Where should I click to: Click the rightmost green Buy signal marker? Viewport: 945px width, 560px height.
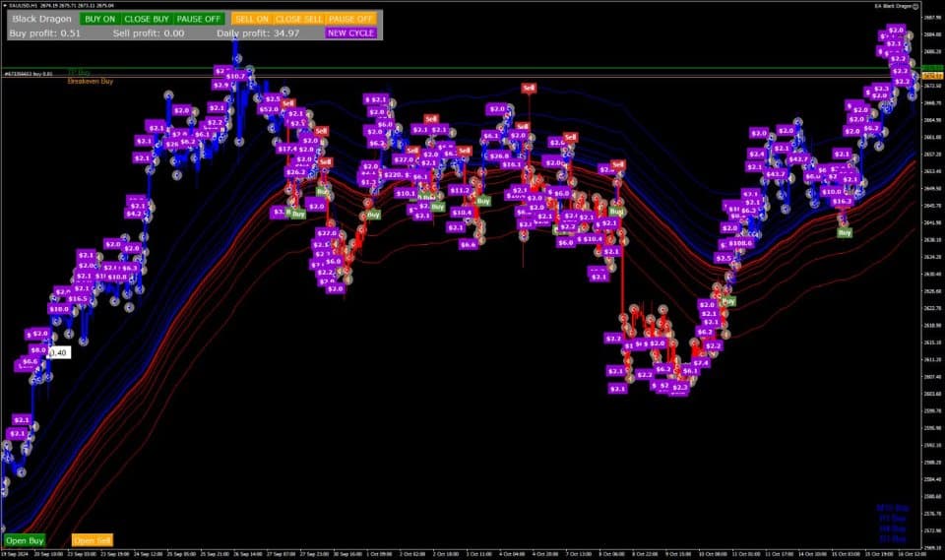click(845, 232)
